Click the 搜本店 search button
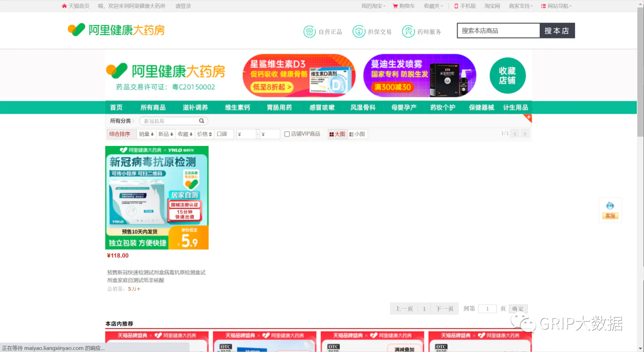This screenshot has height=352, width=644. tap(557, 30)
